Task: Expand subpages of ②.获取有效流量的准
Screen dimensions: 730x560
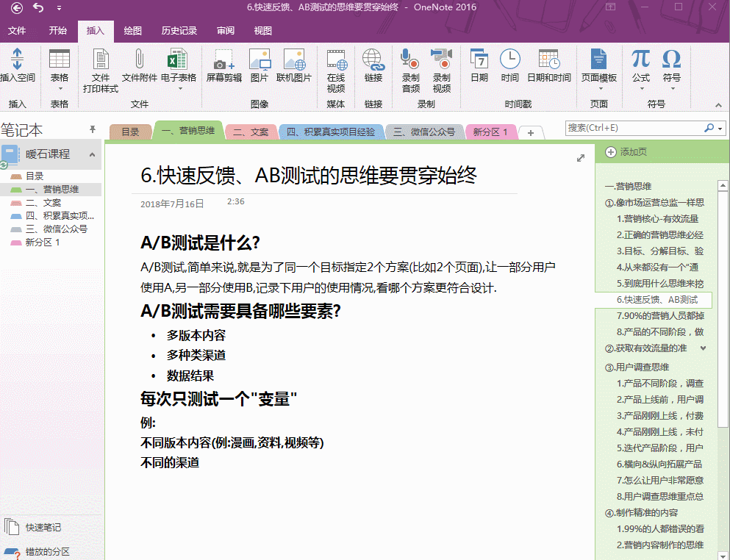Action: [x=703, y=348]
